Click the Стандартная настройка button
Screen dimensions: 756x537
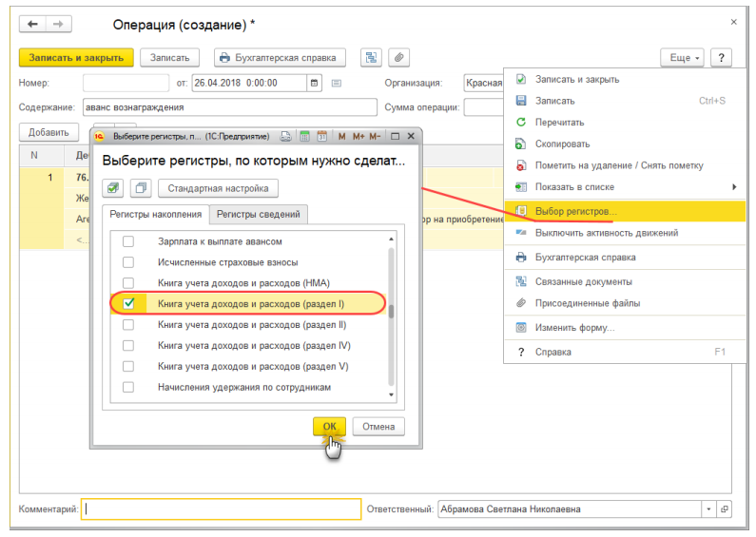point(218,188)
